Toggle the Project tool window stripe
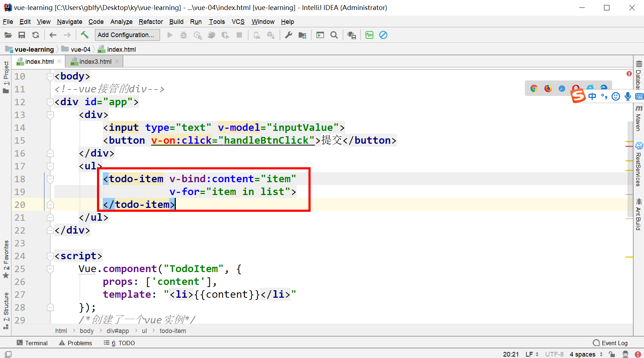The image size is (644, 358). coord(6,77)
